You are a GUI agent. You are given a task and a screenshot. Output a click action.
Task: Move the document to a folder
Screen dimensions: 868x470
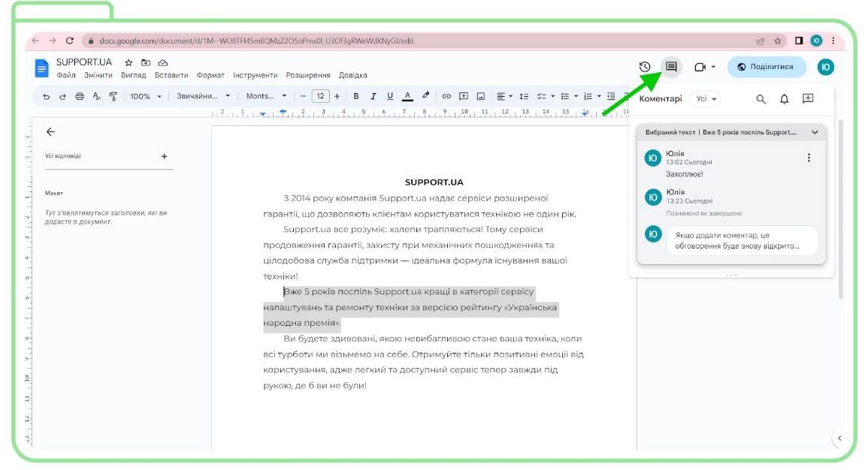(x=146, y=62)
